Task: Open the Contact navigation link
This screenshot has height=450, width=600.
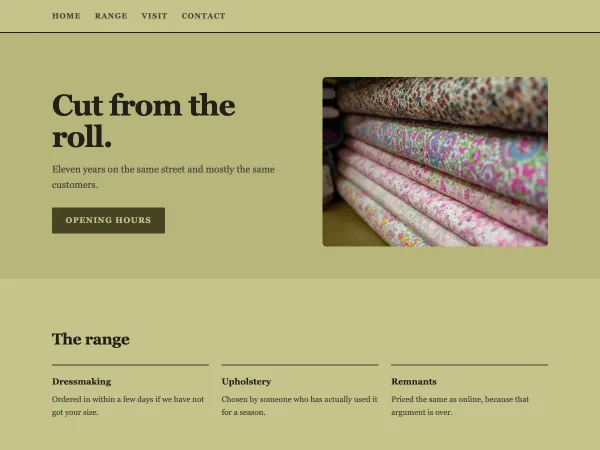Action: tap(203, 16)
